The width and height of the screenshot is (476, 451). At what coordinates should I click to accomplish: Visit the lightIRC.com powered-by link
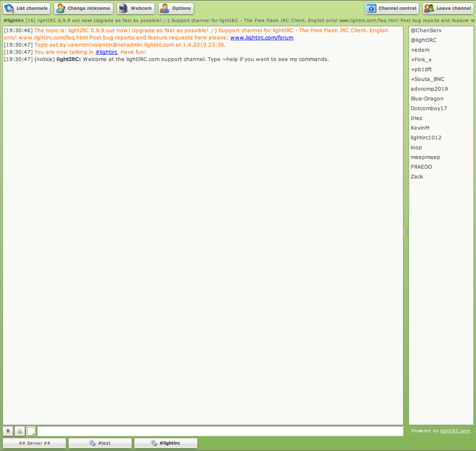click(455, 431)
